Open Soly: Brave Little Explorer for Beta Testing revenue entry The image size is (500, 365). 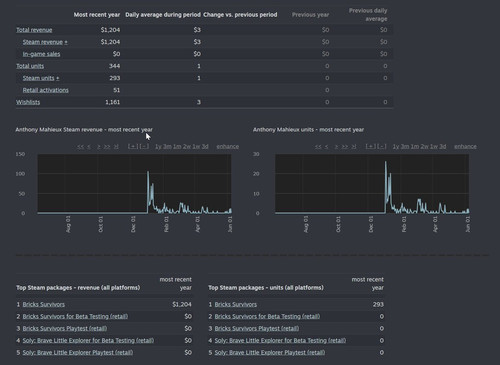[x=88, y=340]
